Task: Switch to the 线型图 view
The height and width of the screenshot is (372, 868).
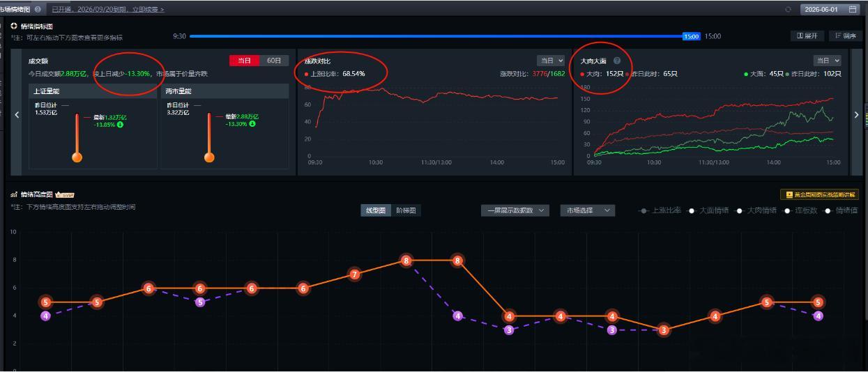Action: [x=376, y=210]
